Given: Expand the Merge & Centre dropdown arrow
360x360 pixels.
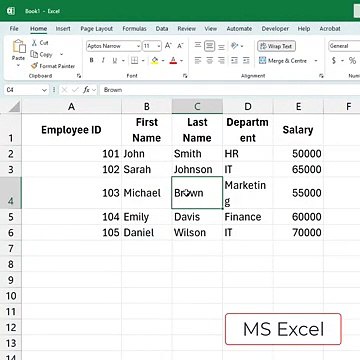Looking at the screenshot, I should click(x=316, y=61).
